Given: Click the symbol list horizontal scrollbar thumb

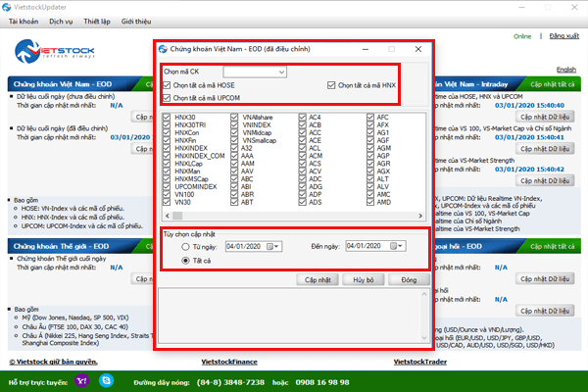Looking at the screenshot, I should click(177, 216).
